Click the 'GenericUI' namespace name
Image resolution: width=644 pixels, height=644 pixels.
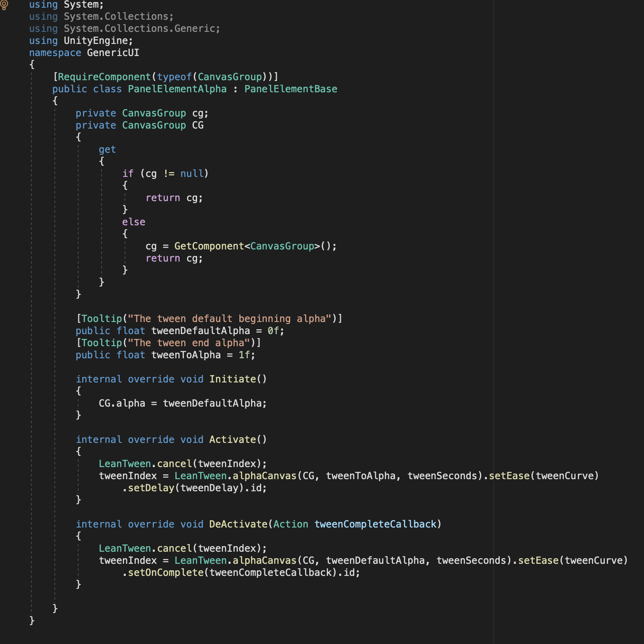113,53
